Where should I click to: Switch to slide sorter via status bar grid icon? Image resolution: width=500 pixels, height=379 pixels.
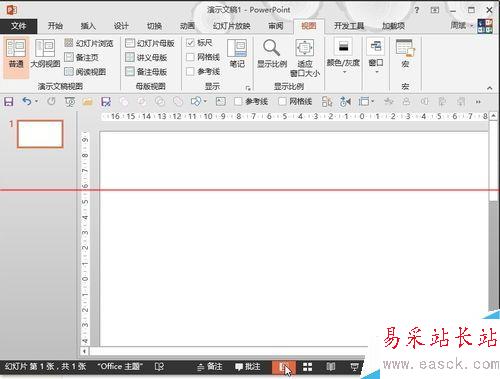click(x=307, y=367)
